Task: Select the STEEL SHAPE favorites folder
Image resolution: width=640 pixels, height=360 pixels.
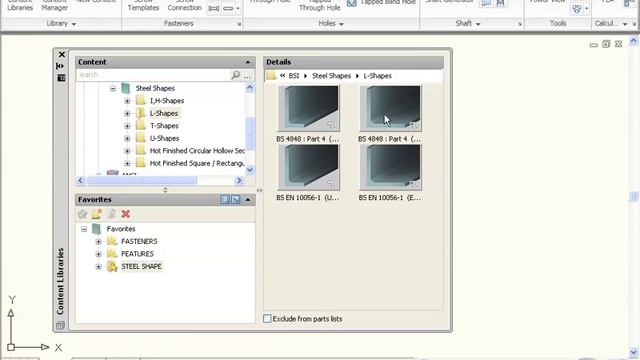Action: (141, 267)
